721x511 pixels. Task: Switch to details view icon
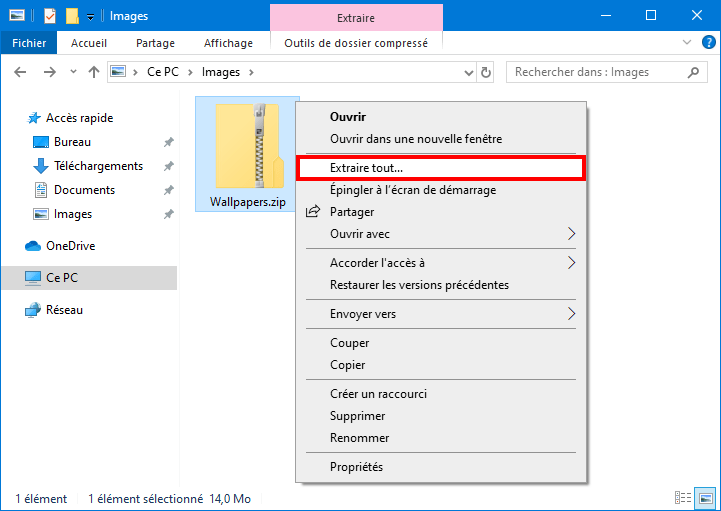tap(684, 498)
